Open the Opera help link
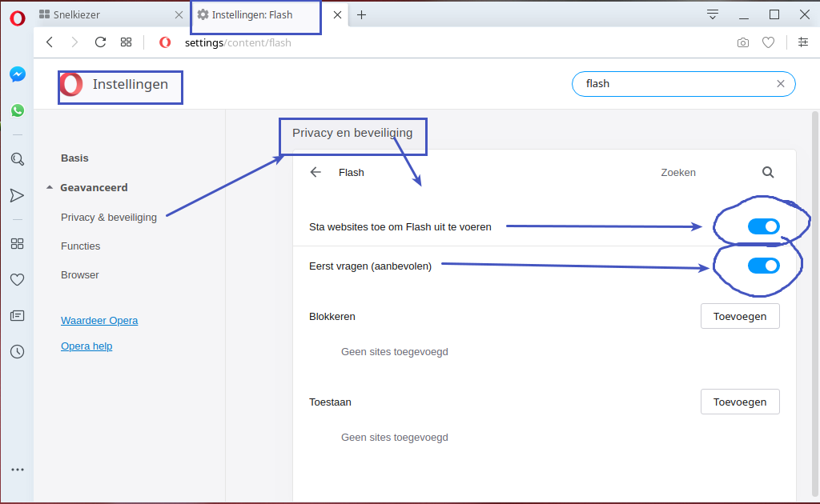This screenshot has width=820, height=504. coord(86,346)
